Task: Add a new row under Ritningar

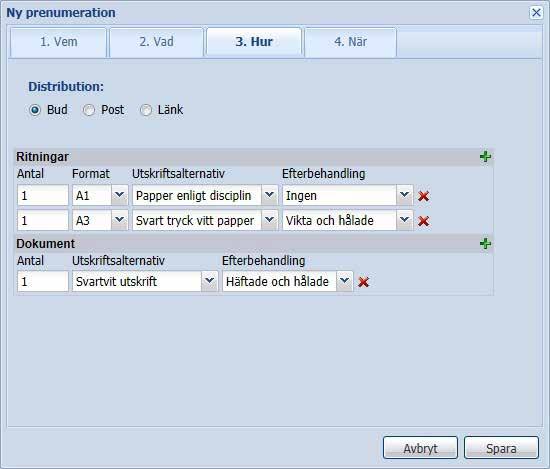Action: point(485,156)
